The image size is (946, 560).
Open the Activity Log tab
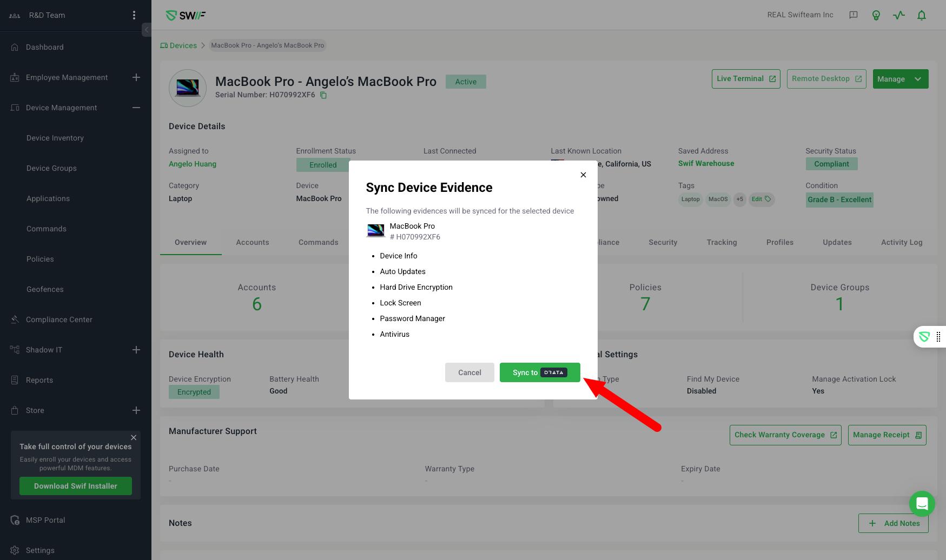[x=902, y=242]
